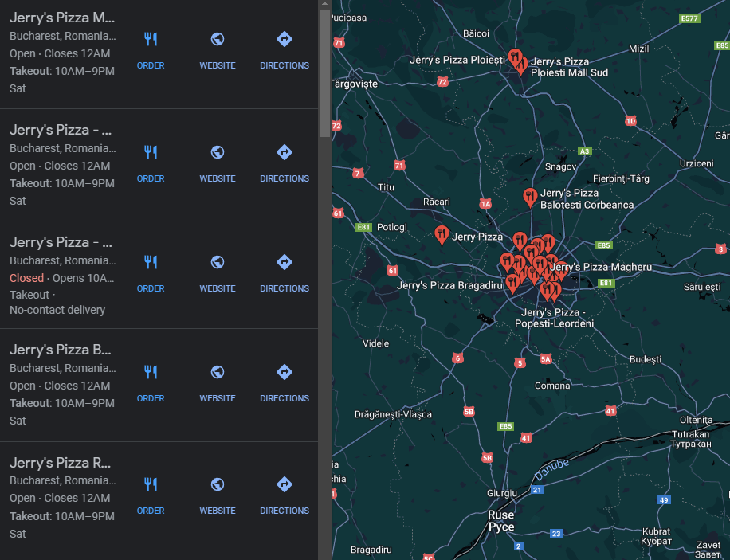Screen dimensions: 730x560
Task: Click the DIRECTIONS arrow for Jerry's Pizza R...
Action: (285, 484)
